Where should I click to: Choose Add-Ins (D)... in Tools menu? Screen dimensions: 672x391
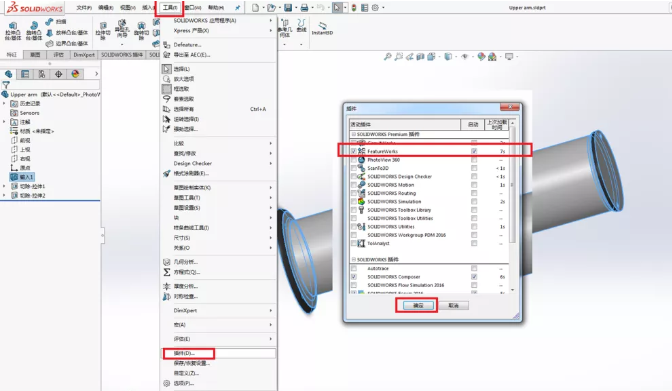click(x=219, y=353)
